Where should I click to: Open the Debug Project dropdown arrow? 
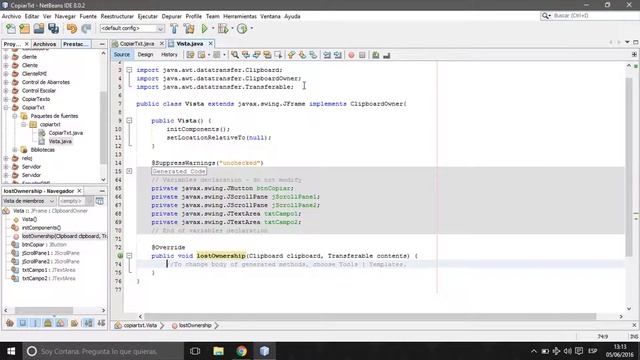pos(232,29)
